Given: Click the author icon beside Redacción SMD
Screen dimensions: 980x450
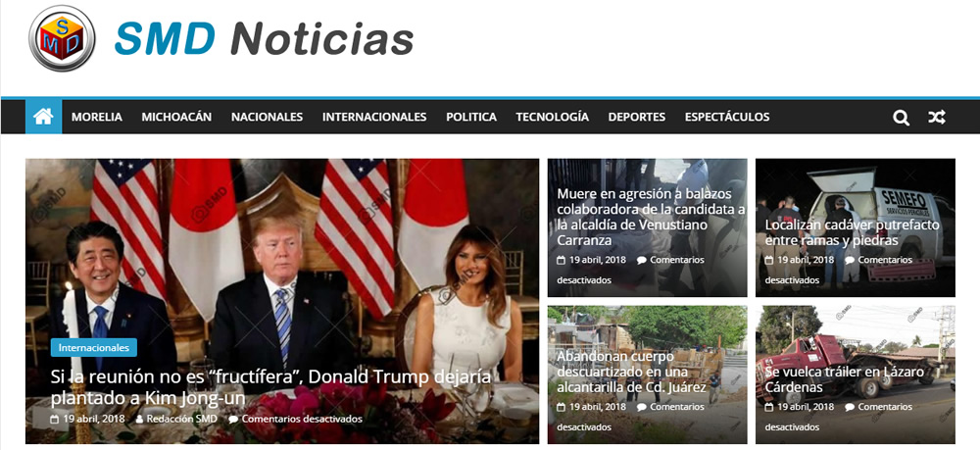Looking at the screenshot, I should click(139, 419).
